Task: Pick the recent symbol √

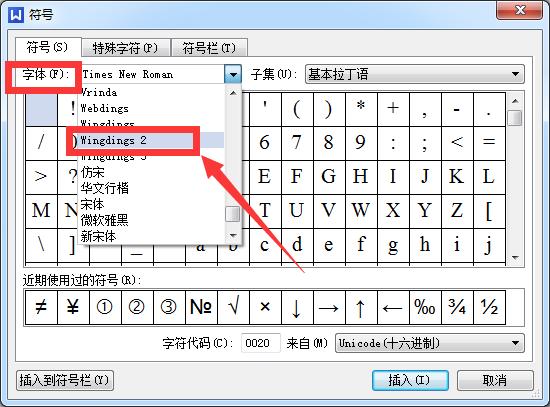Action: pos(233,307)
